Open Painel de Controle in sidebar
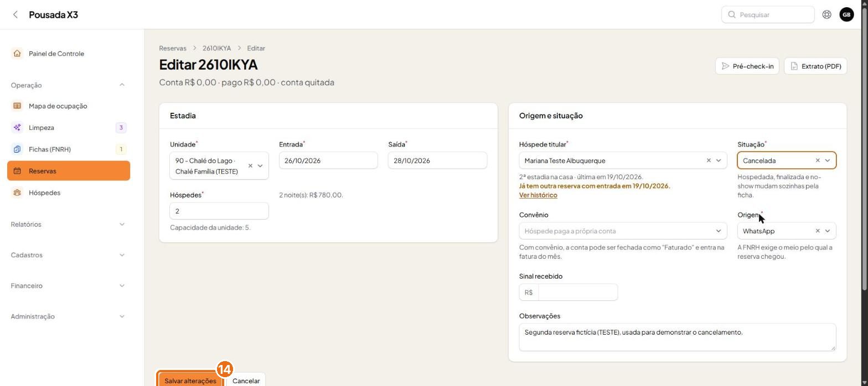Image resolution: width=868 pixels, height=386 pixels. pyautogui.click(x=69, y=54)
